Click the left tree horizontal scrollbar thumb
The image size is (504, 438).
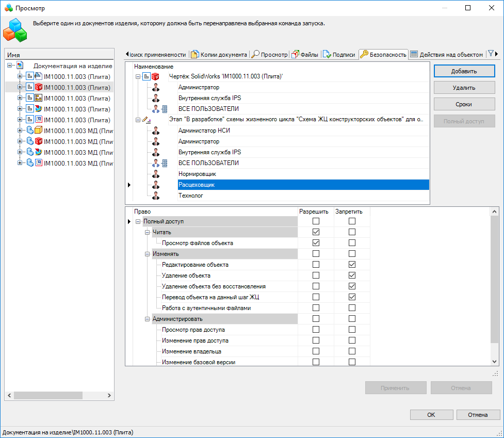(x=47, y=395)
